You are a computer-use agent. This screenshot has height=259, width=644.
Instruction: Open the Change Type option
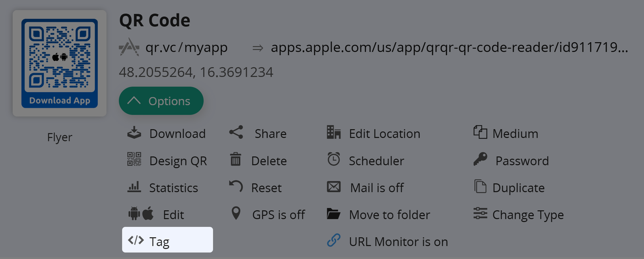click(527, 215)
